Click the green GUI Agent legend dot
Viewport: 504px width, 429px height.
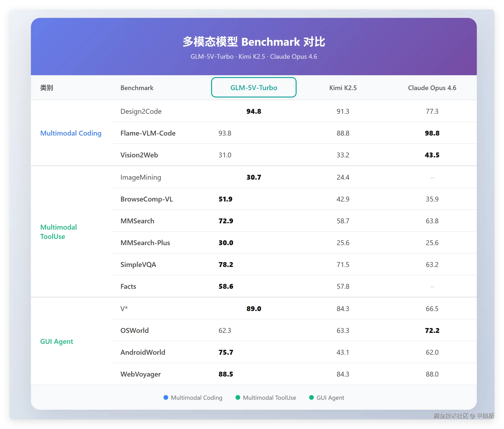(x=311, y=397)
